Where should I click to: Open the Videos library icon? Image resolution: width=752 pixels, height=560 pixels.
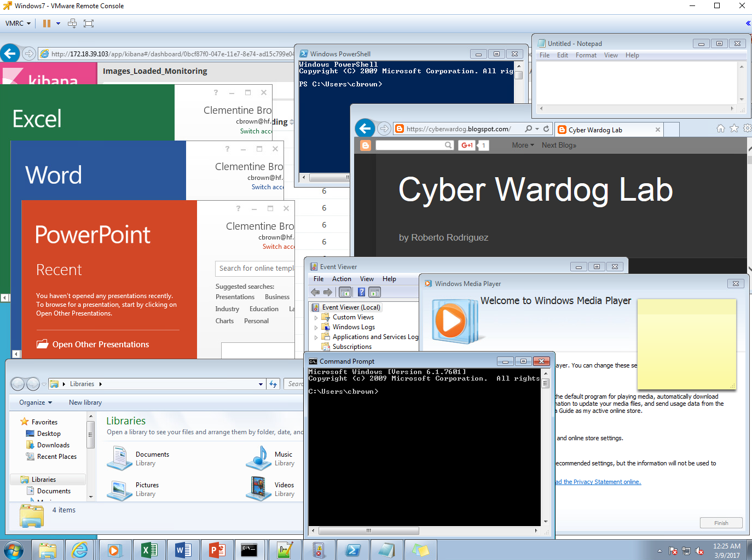259,489
